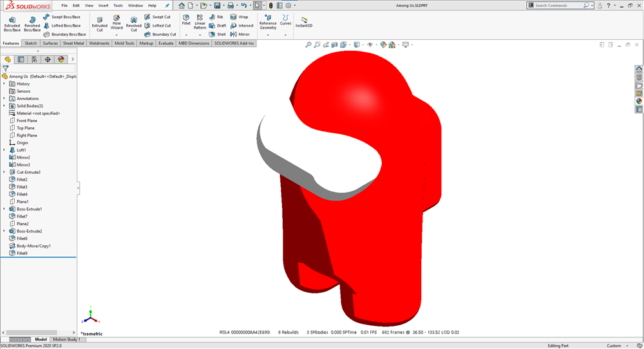Open the File menu
Screen dimensions: 644x349
click(64, 6)
